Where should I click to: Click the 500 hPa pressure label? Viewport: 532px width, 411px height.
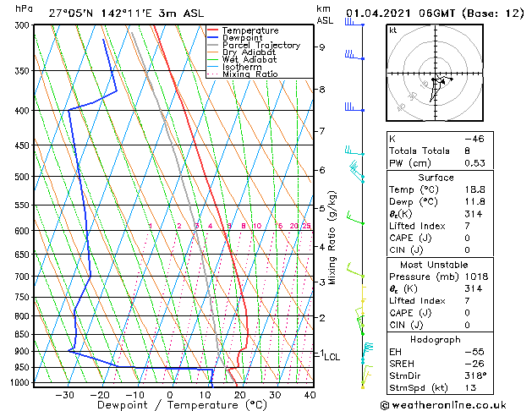pos(22,177)
